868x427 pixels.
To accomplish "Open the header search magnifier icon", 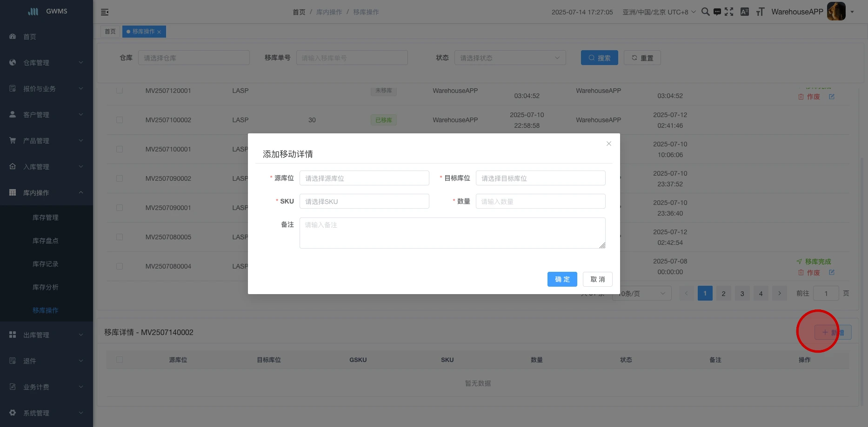I will pos(705,12).
